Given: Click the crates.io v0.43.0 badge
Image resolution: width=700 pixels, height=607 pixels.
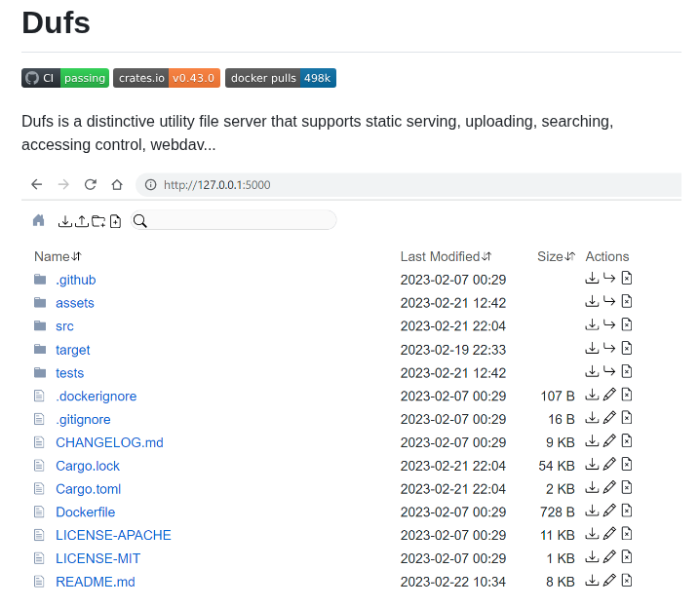Looking at the screenshot, I should coord(167,78).
